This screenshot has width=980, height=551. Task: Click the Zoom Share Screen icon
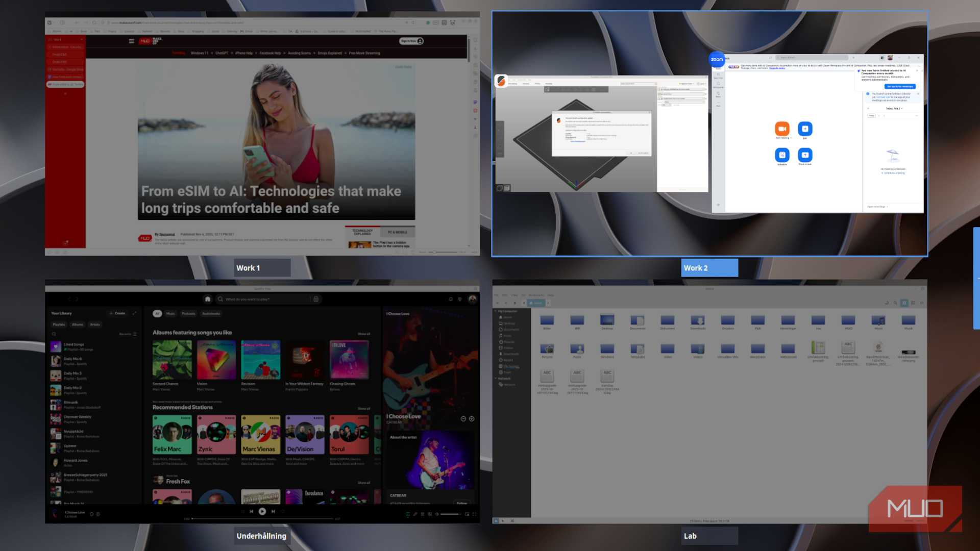click(x=805, y=155)
